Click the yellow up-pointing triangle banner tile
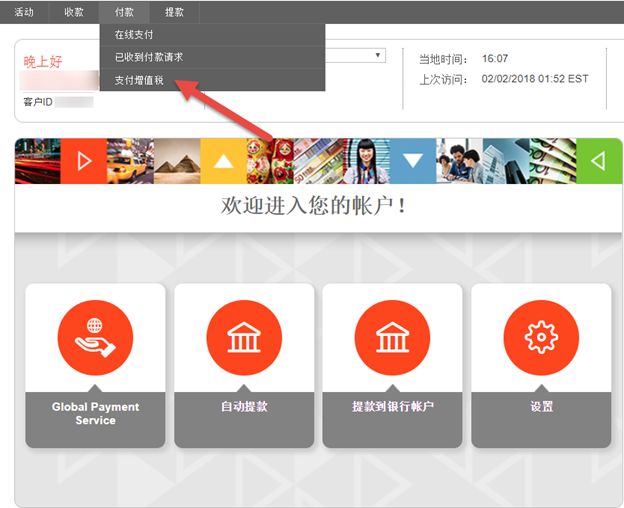Image resolution: width=624 pixels, height=508 pixels. coord(224,161)
